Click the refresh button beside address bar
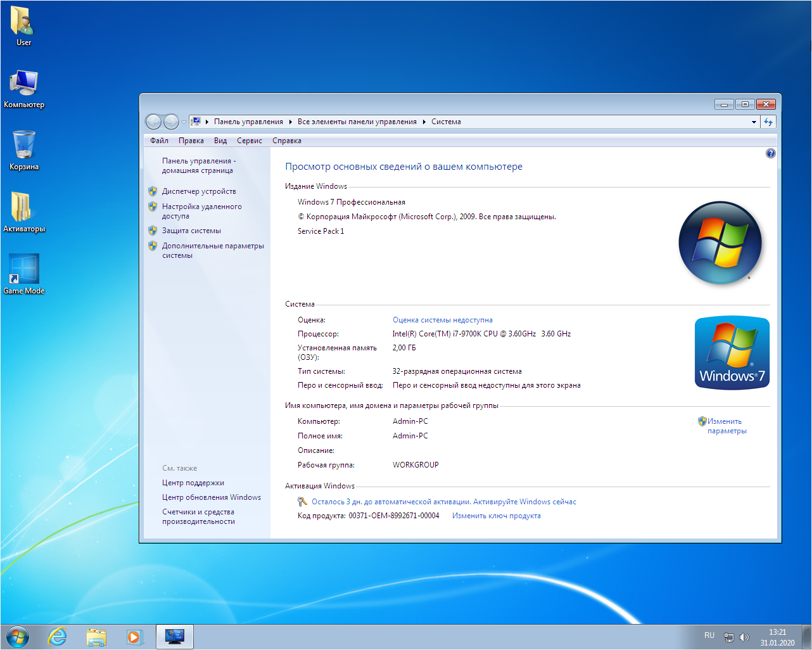812x650 pixels. (x=768, y=122)
